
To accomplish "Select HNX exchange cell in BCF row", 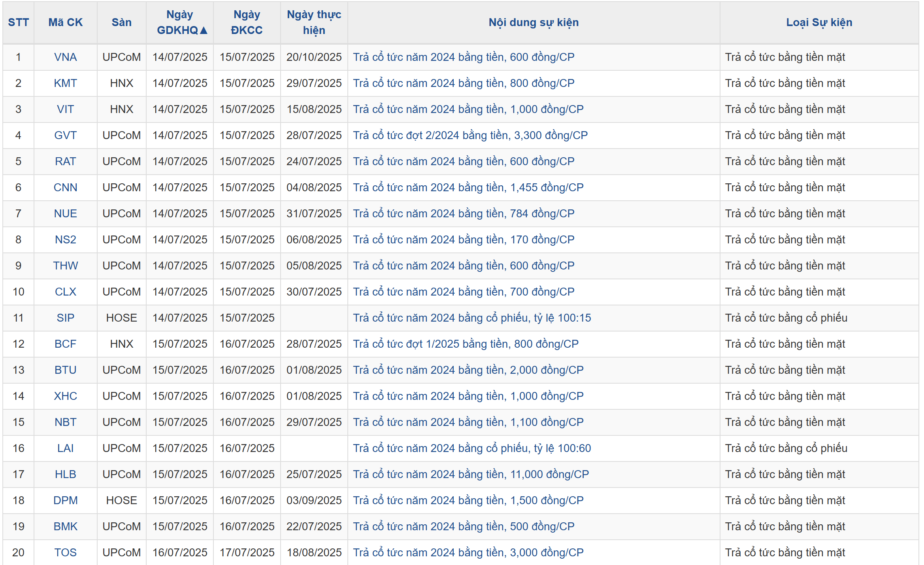I will [122, 344].
